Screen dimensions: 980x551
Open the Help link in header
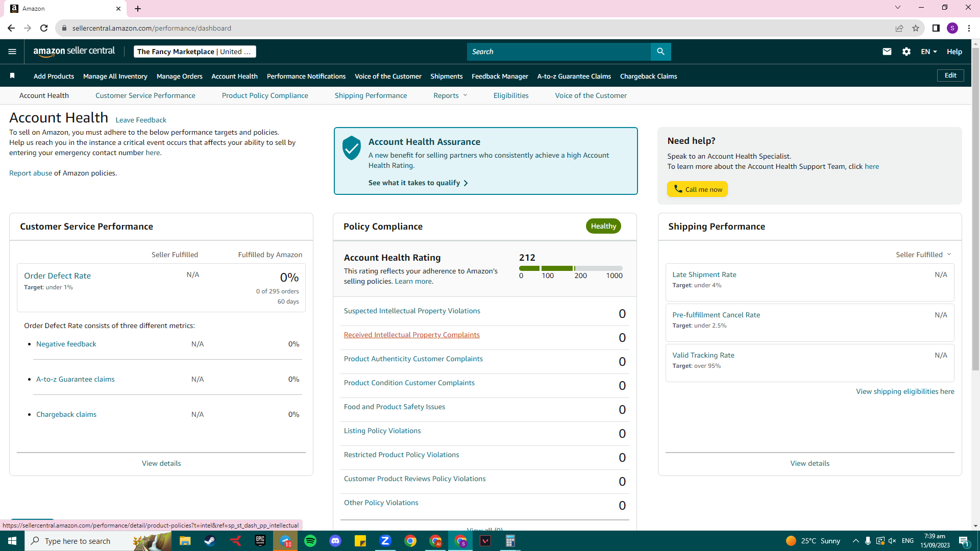(x=954, y=52)
